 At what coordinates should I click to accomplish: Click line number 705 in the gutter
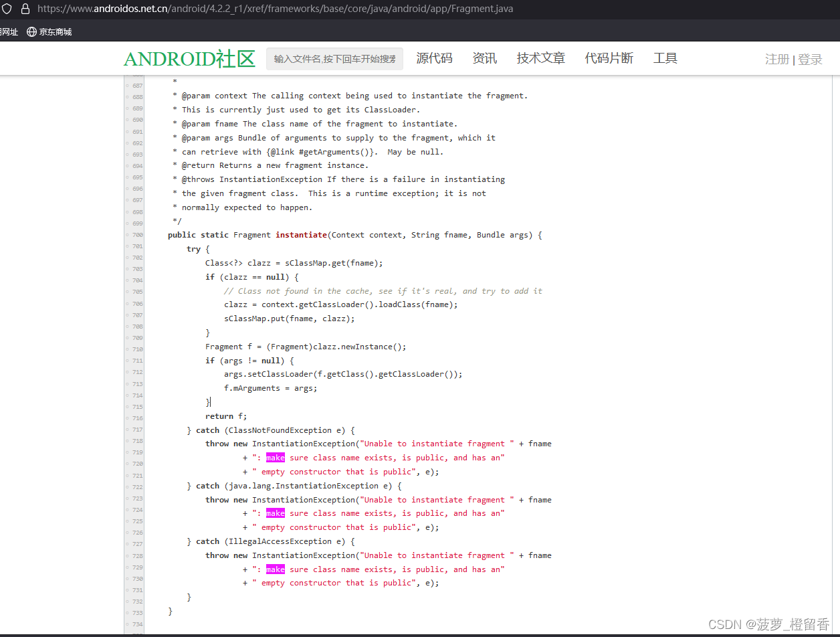pos(137,292)
